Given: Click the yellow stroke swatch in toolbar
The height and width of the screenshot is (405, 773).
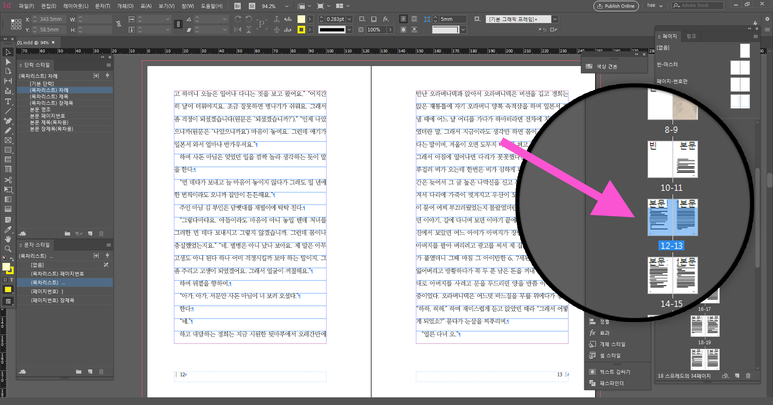Looking at the screenshot, I should (x=301, y=30).
